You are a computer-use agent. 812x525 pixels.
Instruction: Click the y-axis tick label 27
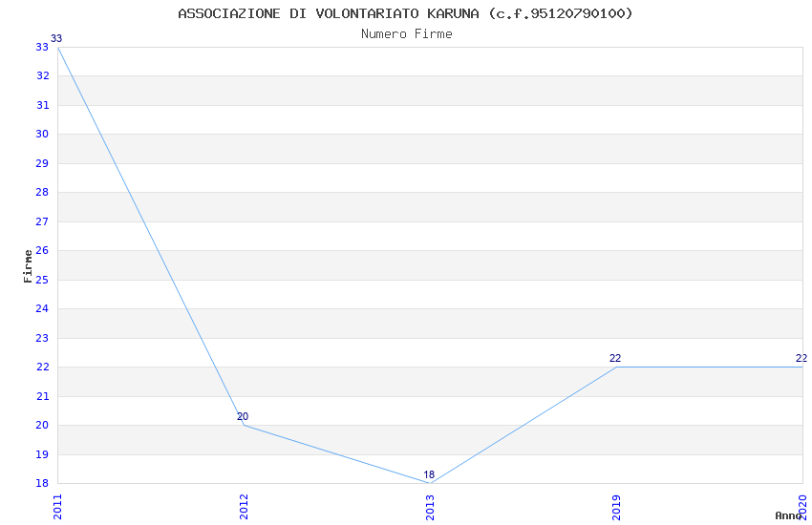(x=42, y=221)
